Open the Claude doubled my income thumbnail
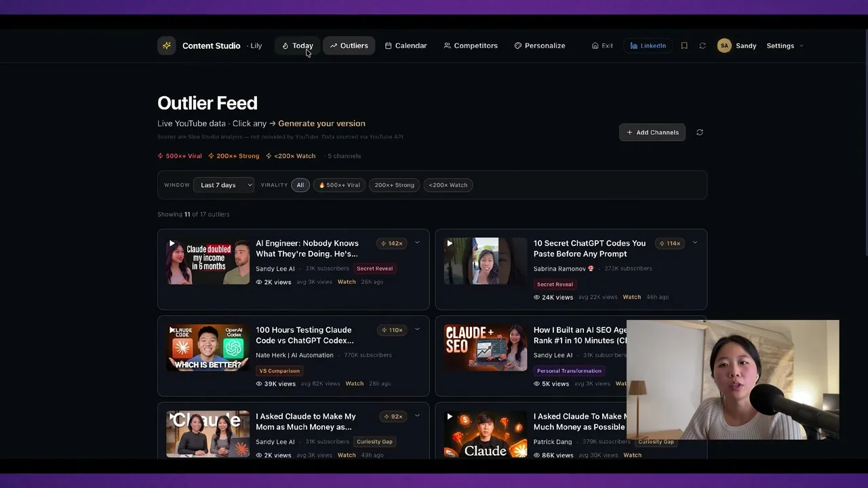868x488 pixels. click(x=208, y=261)
